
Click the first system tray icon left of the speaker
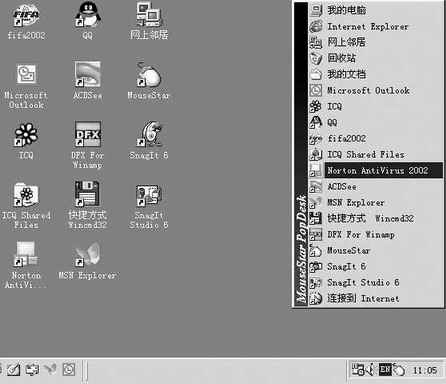tap(359, 369)
